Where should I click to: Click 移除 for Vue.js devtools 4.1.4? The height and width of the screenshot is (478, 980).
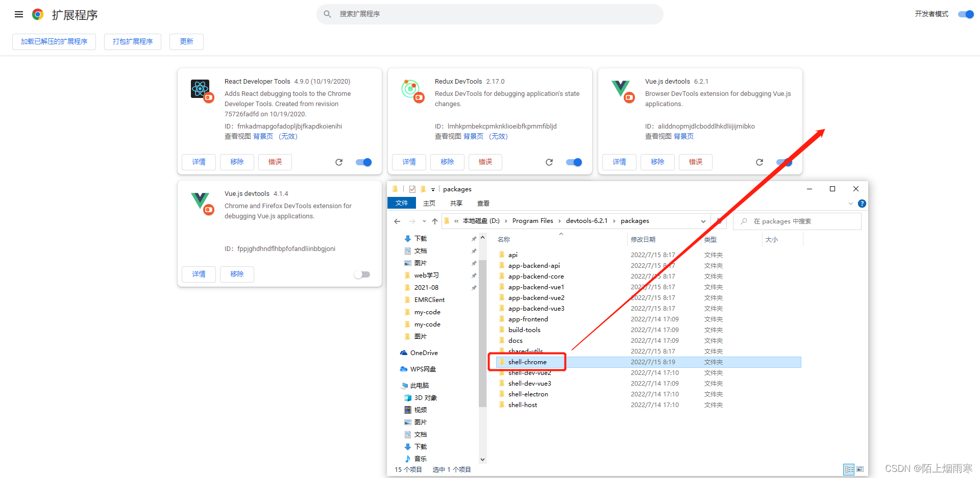[237, 274]
